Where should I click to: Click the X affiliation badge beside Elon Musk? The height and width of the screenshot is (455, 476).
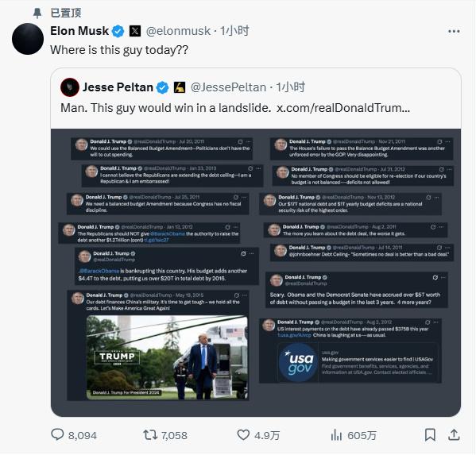tap(135, 31)
